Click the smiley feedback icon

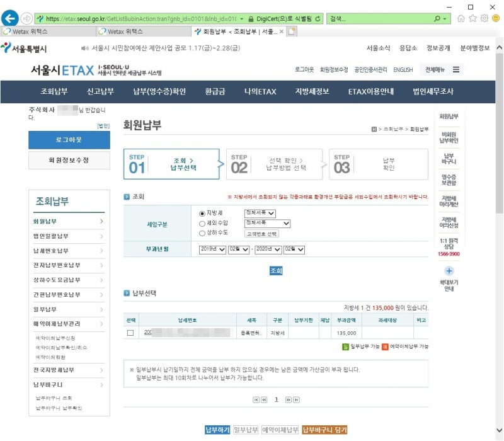[496, 18]
